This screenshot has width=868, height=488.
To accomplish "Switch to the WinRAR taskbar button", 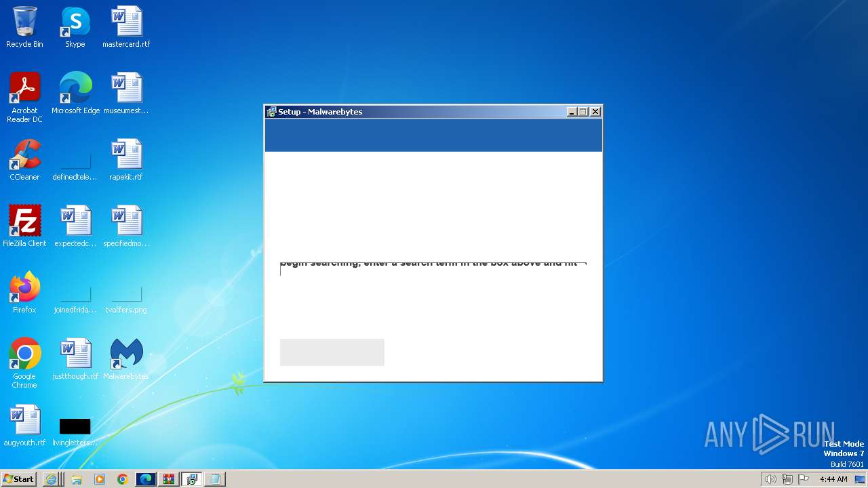I will (169, 479).
